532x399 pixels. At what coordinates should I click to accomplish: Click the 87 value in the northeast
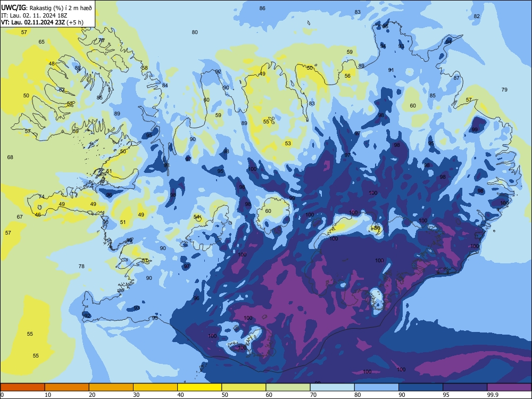click(x=456, y=78)
